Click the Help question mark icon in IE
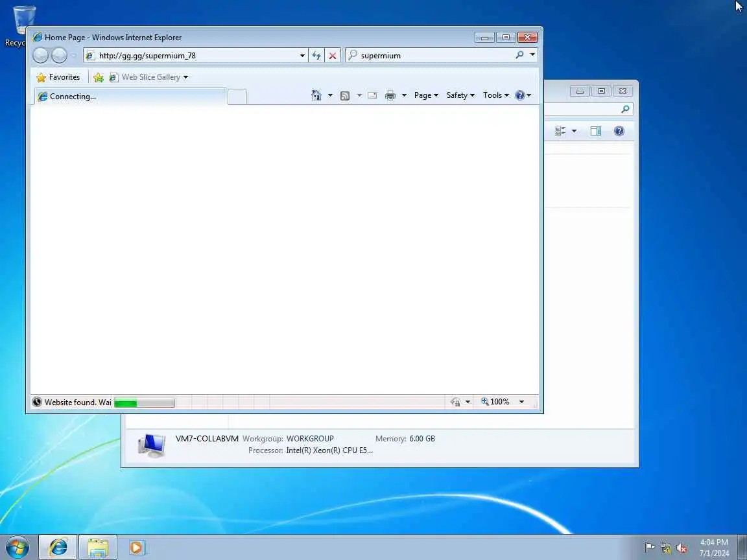This screenshot has width=747, height=560. click(x=520, y=95)
